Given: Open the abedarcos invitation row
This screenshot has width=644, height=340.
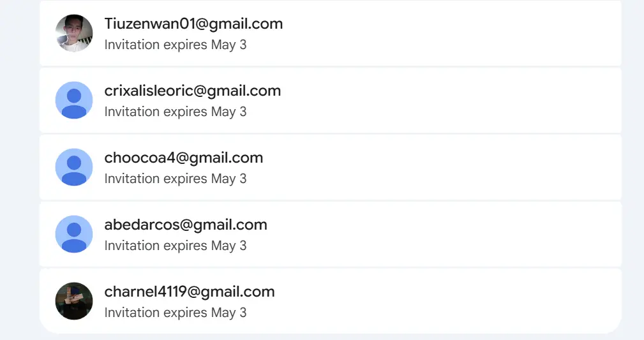Looking at the screenshot, I should tap(331, 234).
